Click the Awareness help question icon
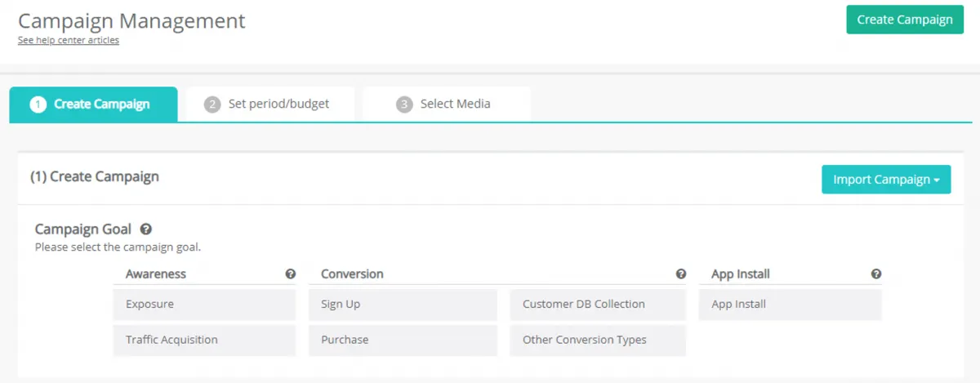The width and height of the screenshot is (980, 383). click(x=291, y=274)
